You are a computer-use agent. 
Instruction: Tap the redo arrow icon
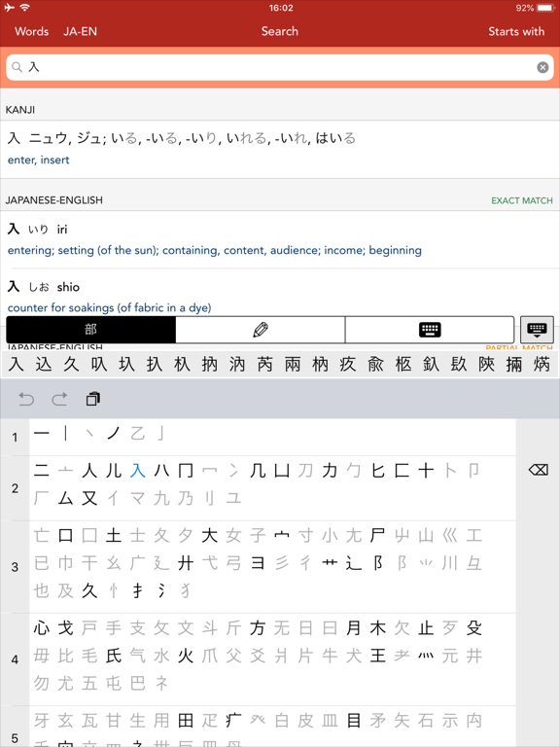pos(59,399)
